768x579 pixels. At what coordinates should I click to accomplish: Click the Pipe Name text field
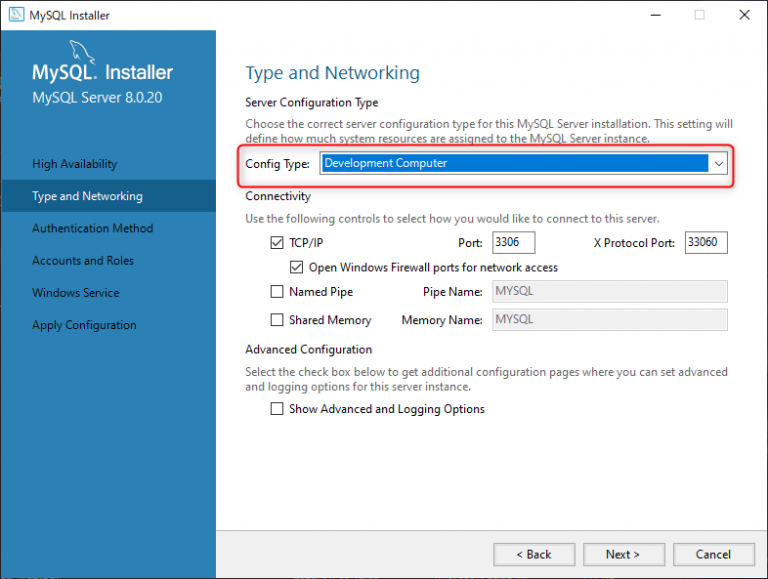[x=607, y=292]
